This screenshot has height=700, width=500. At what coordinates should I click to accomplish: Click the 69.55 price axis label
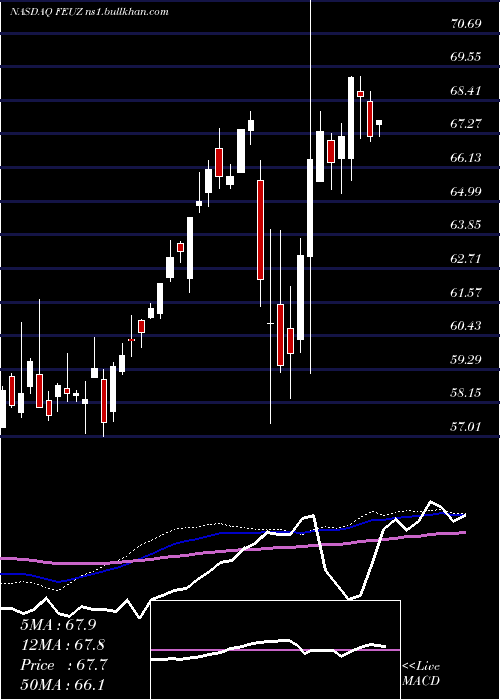pos(466,57)
